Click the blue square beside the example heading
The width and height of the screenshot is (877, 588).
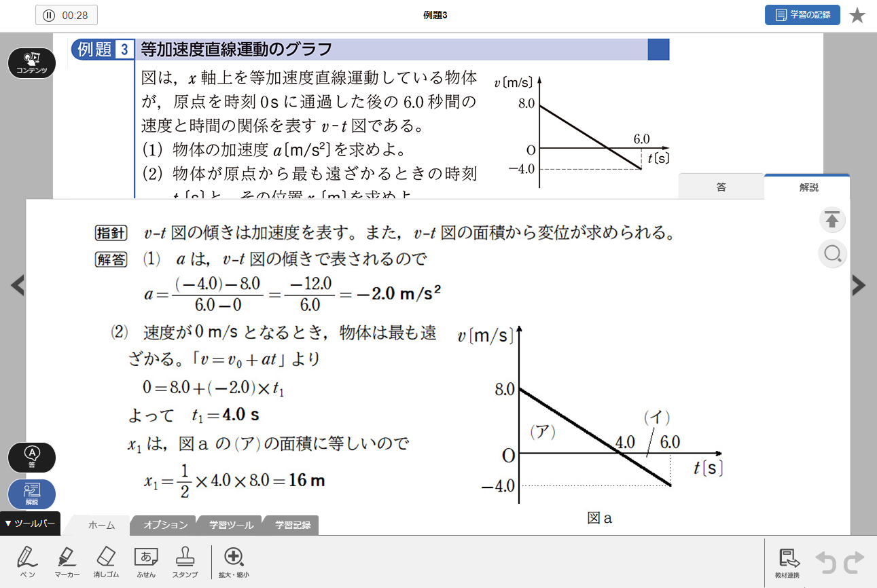point(658,50)
